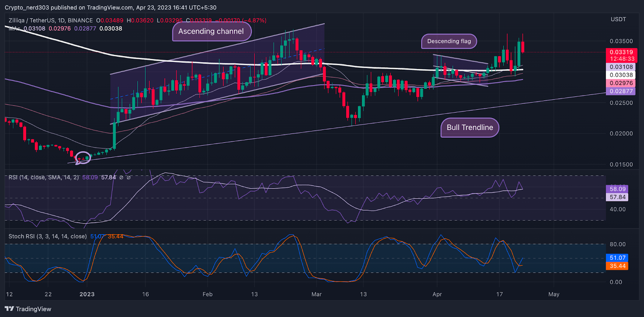Click the orange 35.44 Stoch RSI axis tag

(617, 266)
